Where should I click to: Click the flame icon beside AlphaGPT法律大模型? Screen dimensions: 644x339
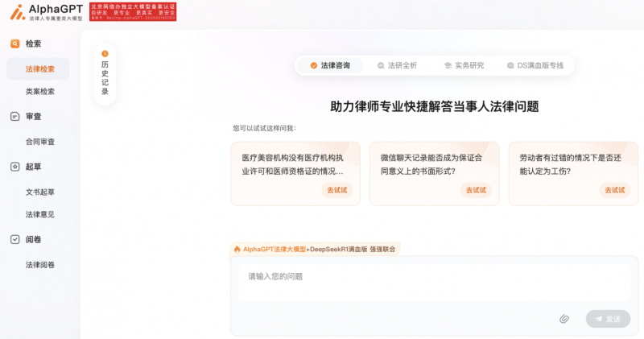click(x=237, y=249)
